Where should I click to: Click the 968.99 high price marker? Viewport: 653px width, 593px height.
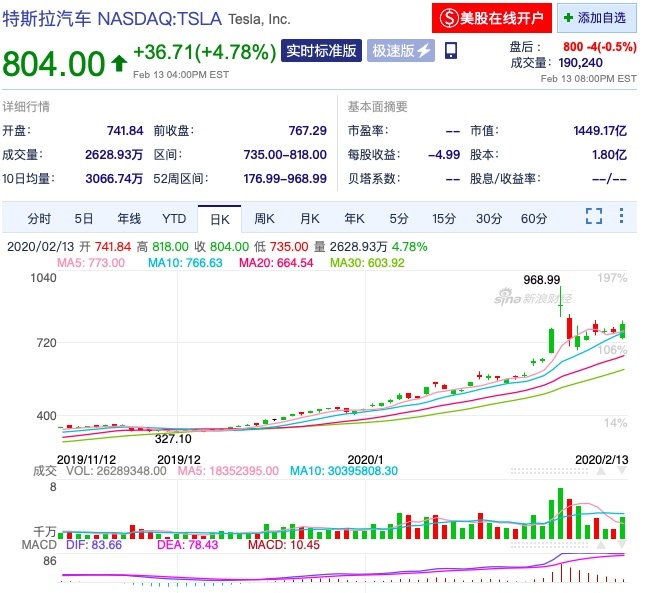click(542, 280)
